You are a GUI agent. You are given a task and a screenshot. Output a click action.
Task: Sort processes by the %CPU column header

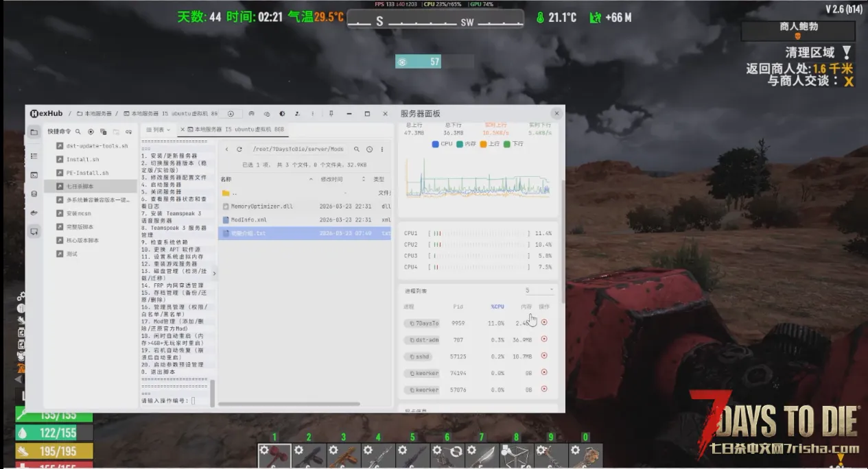pos(497,306)
